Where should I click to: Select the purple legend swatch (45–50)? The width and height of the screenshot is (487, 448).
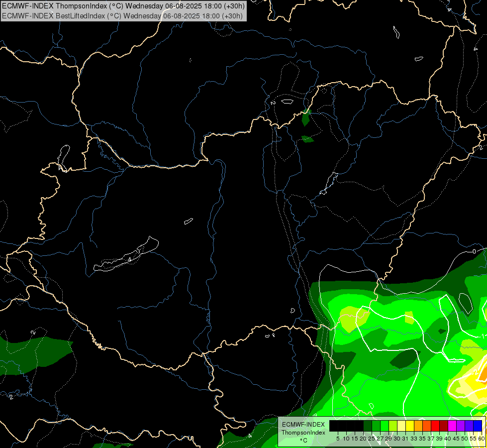coord(461,426)
